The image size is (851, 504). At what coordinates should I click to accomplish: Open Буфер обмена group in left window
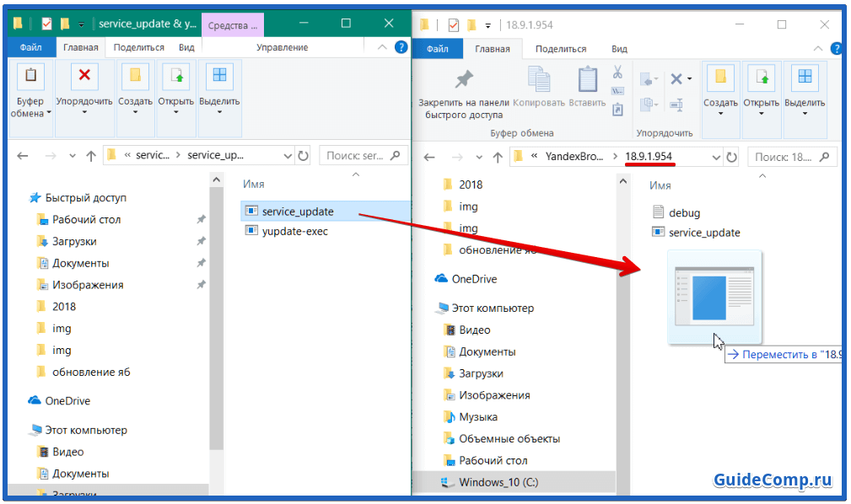(30, 92)
